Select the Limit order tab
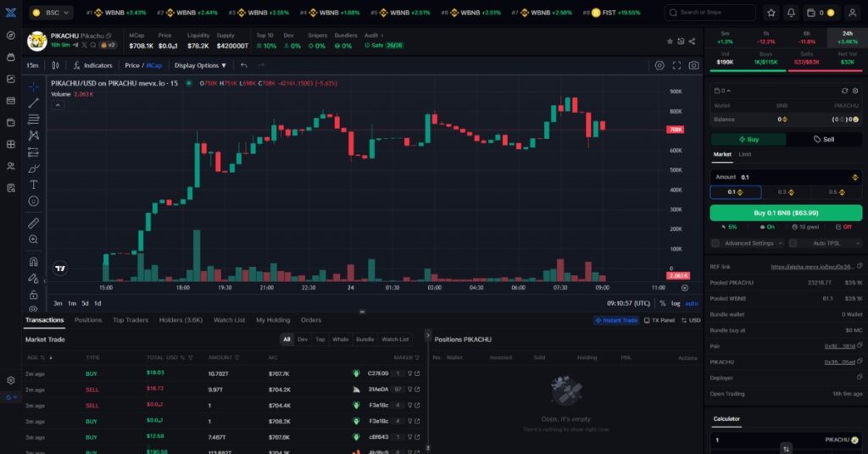868x454 pixels. [744, 154]
